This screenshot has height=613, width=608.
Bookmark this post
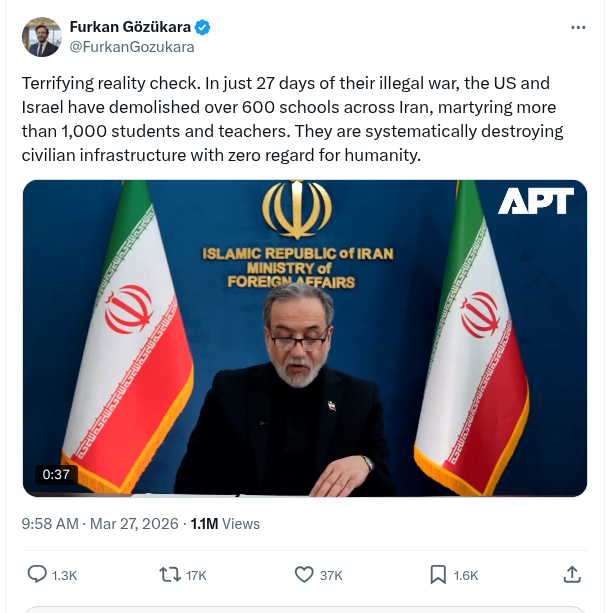(x=438, y=575)
